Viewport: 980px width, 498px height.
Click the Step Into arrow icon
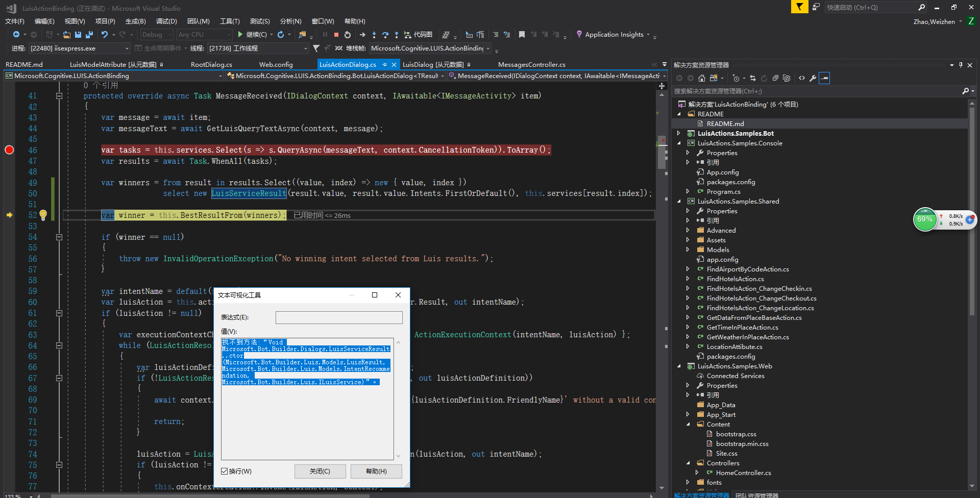374,35
